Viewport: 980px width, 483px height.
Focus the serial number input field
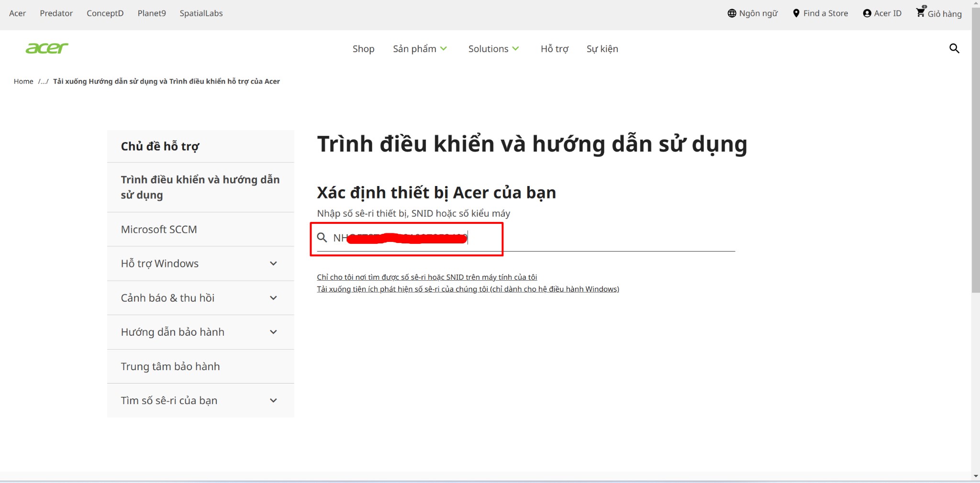pos(598,238)
